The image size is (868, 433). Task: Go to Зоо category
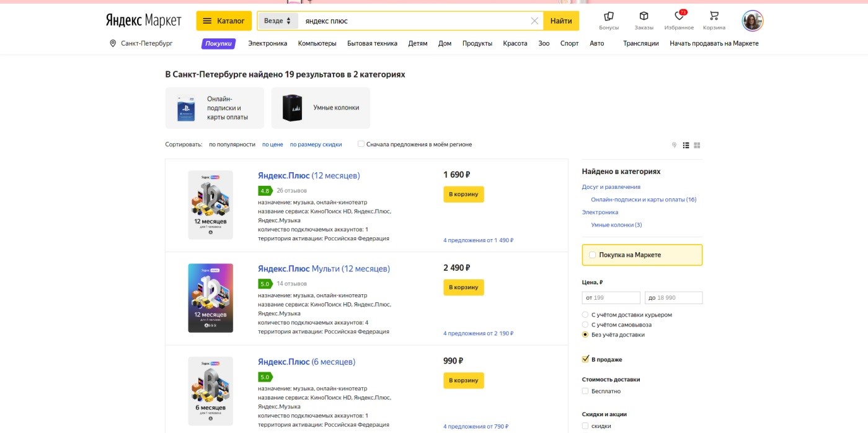point(544,43)
